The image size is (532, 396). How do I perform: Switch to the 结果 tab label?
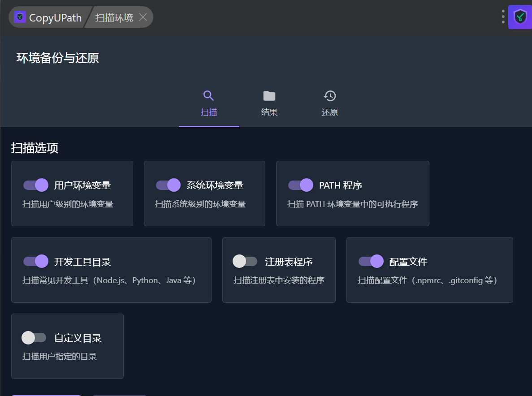tap(269, 112)
